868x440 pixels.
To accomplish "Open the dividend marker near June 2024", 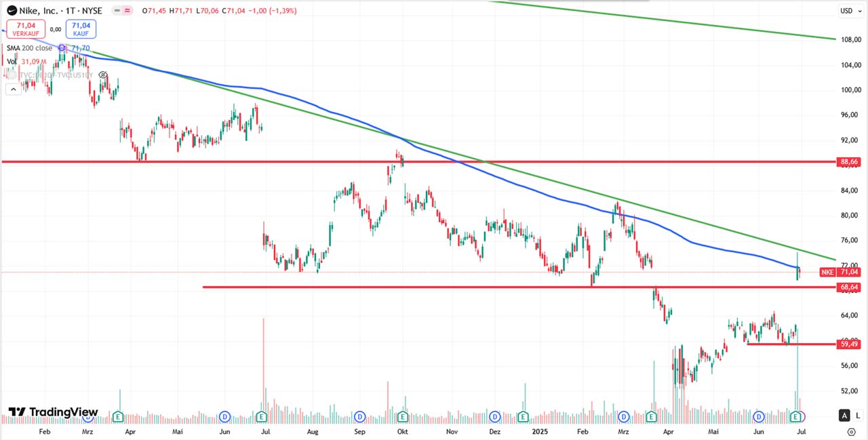I will pyautogui.click(x=225, y=416).
